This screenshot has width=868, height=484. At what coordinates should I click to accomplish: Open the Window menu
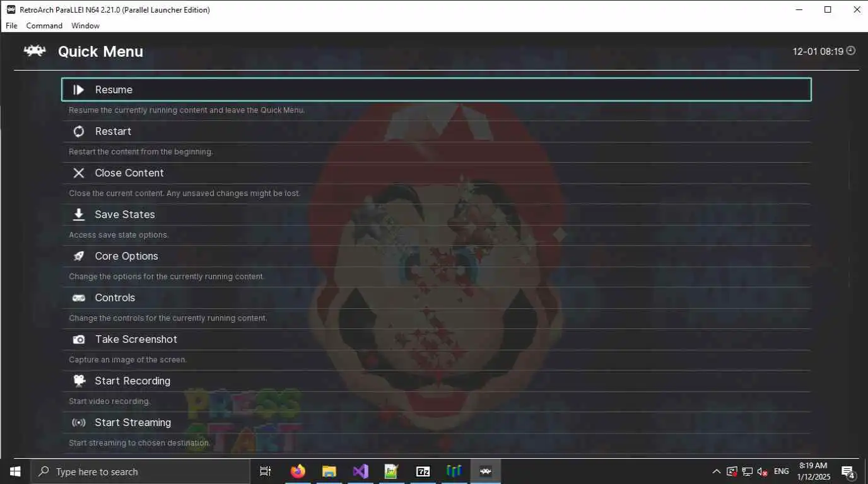click(85, 26)
